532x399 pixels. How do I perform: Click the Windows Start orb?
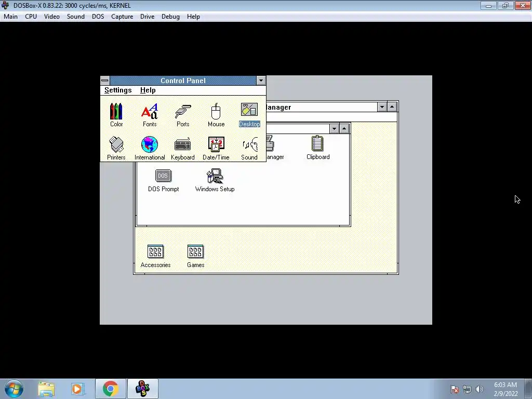click(14, 389)
